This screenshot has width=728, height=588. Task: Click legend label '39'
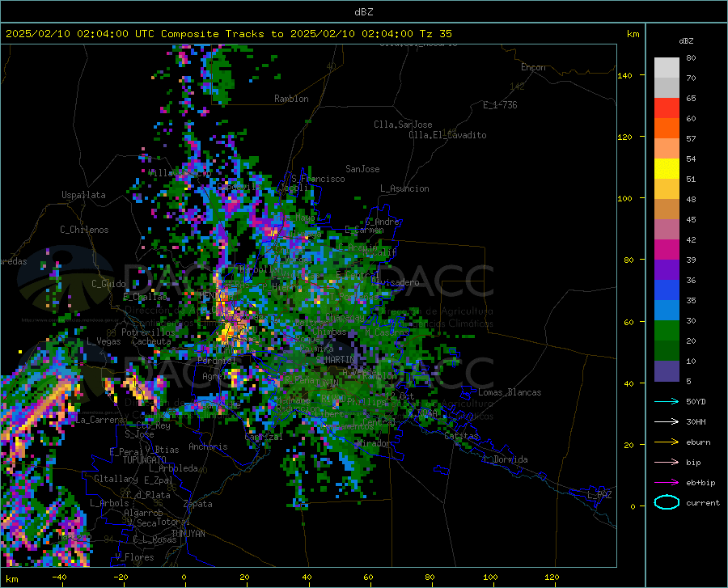tap(691, 260)
